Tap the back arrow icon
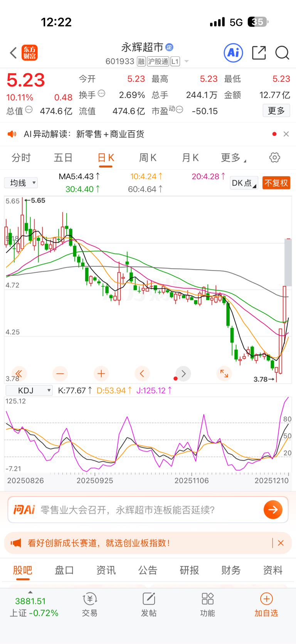 (x=13, y=53)
